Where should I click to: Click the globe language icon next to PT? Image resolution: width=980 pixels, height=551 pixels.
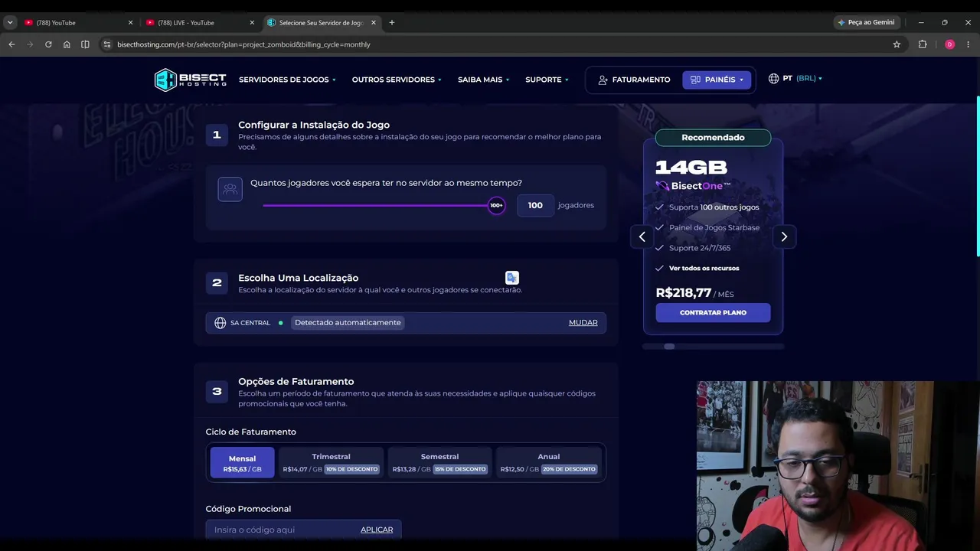(773, 79)
